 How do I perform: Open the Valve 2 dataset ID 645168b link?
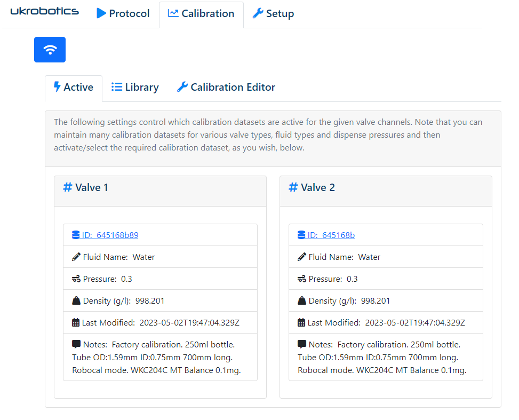coord(331,235)
